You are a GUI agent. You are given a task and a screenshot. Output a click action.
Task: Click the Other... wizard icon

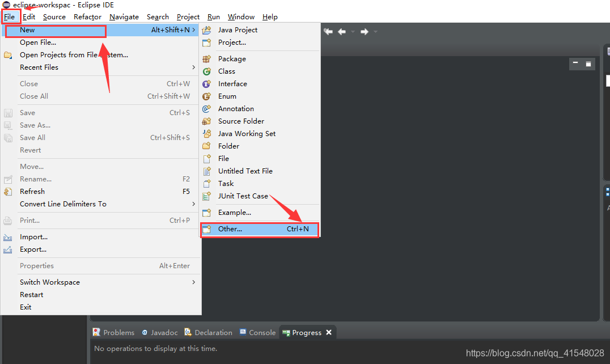pyautogui.click(x=206, y=228)
